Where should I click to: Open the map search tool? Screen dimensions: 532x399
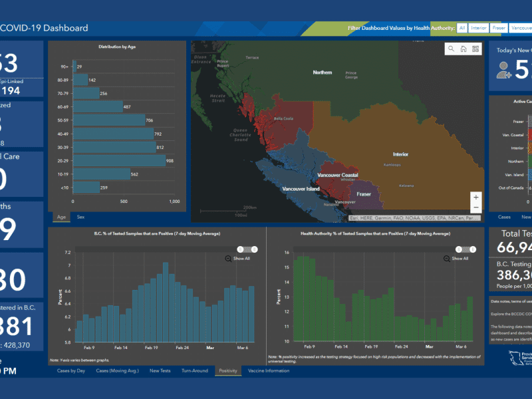coord(452,49)
